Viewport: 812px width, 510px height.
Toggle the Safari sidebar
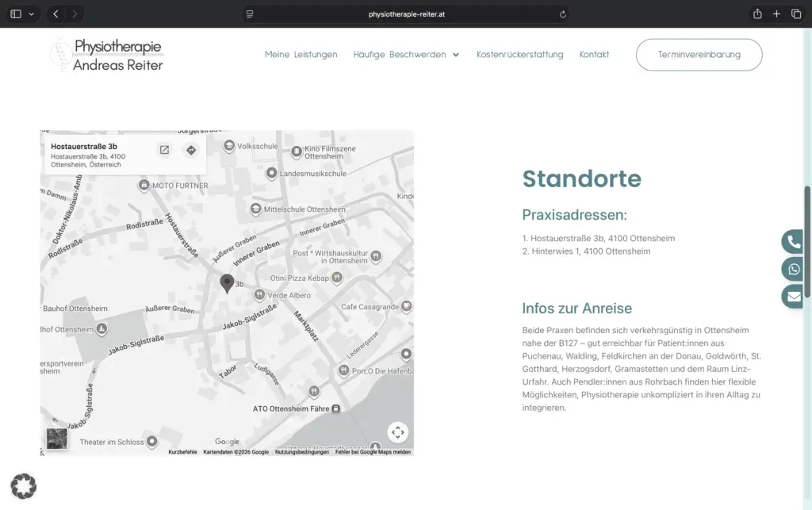pos(16,14)
